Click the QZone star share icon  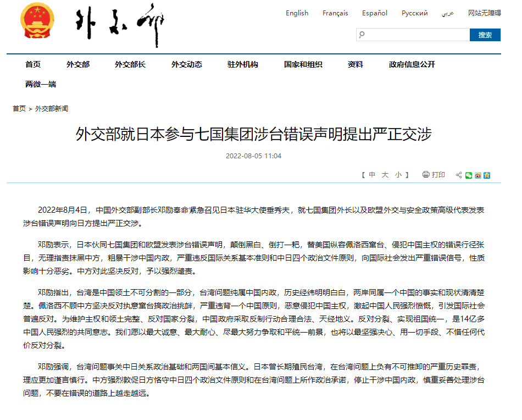(x=487, y=175)
